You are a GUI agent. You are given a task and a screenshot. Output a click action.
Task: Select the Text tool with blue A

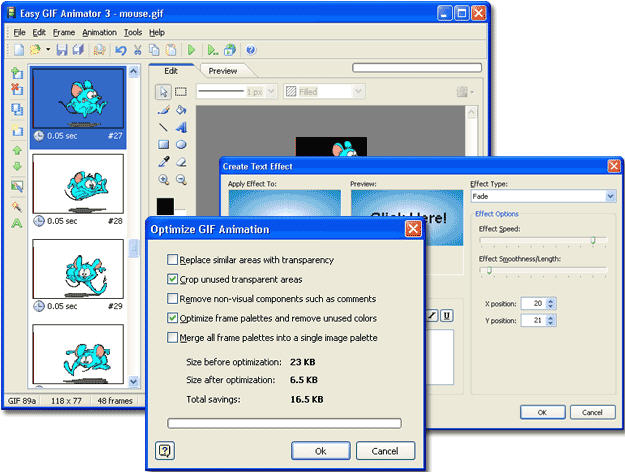[181, 127]
